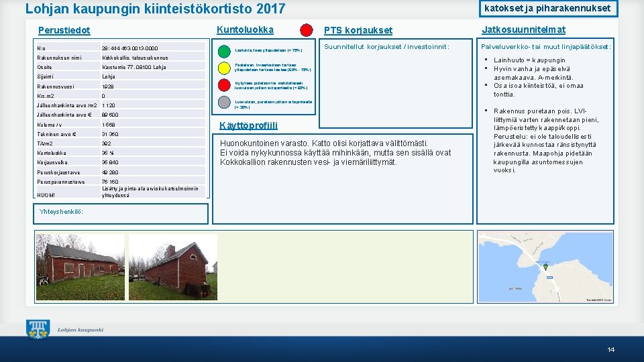Image resolution: width=644 pixels, height=362 pixels.
Task: Click the bullet "Hyvin vanha ja epäselvä asemakaava"
Action: point(533,73)
